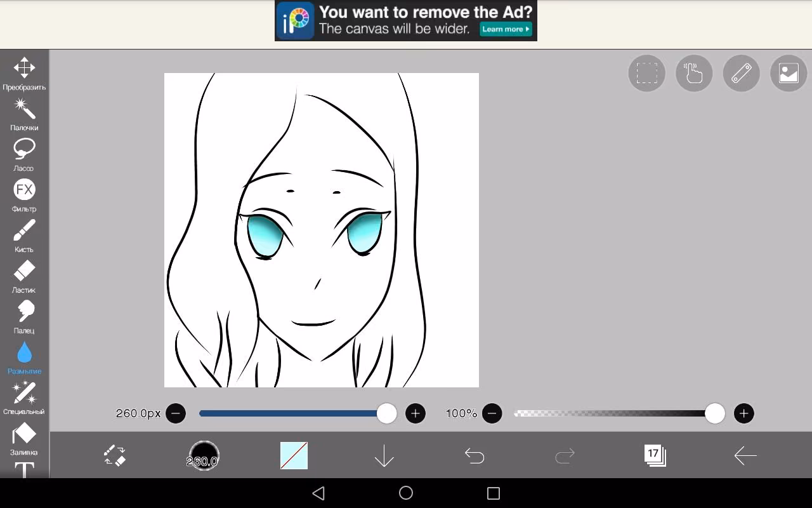This screenshot has width=812, height=508.
Task: Click the Learn more ad button
Action: tap(506, 29)
